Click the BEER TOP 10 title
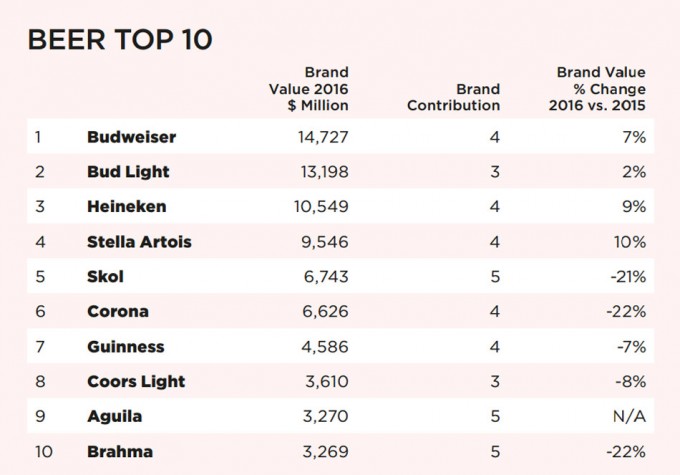This screenshot has height=475, width=680. pyautogui.click(x=119, y=40)
